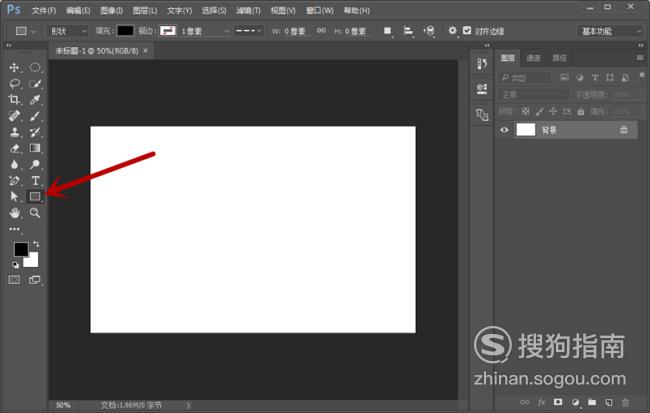Screen dimensions: 650x413
Task: Toggle Quick Mask mode
Action: tap(14, 280)
